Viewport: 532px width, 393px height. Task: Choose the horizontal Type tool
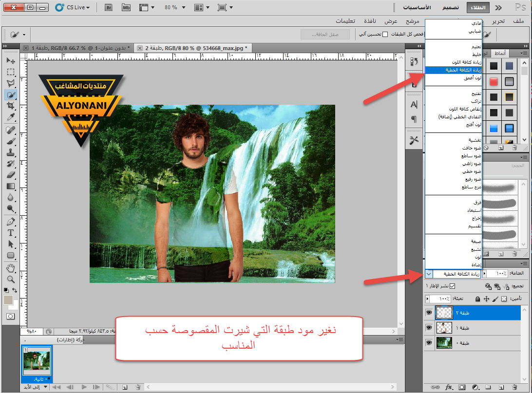11,232
